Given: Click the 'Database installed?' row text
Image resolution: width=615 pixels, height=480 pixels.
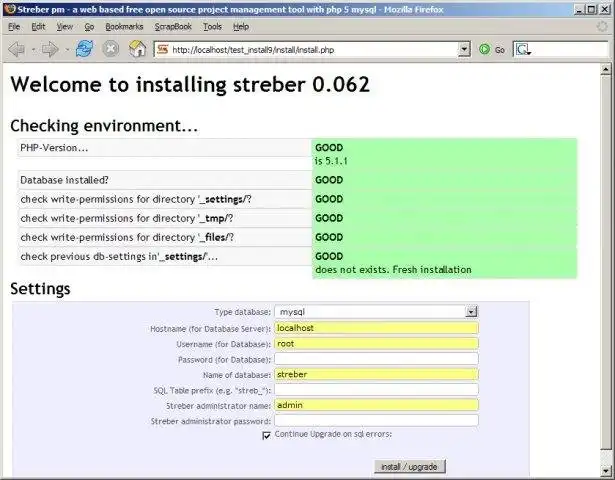Looking at the screenshot, I should point(64,180).
